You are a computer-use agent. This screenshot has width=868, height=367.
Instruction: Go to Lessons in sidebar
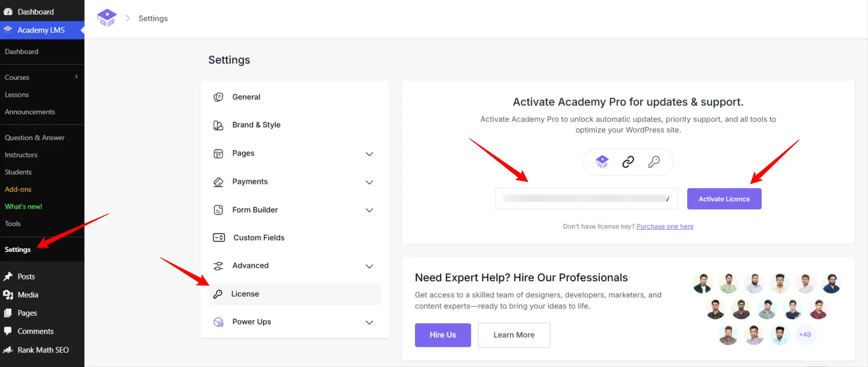[17, 95]
